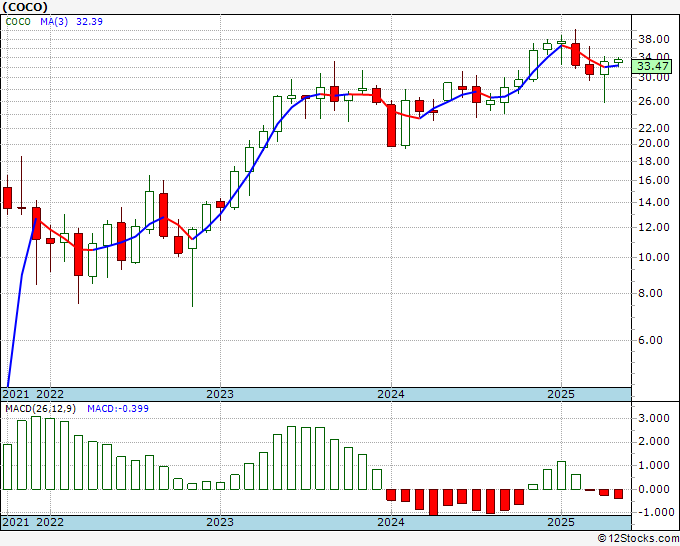Click the last red MACD histogram bar
This screenshot has width=680, height=546.
618,494
